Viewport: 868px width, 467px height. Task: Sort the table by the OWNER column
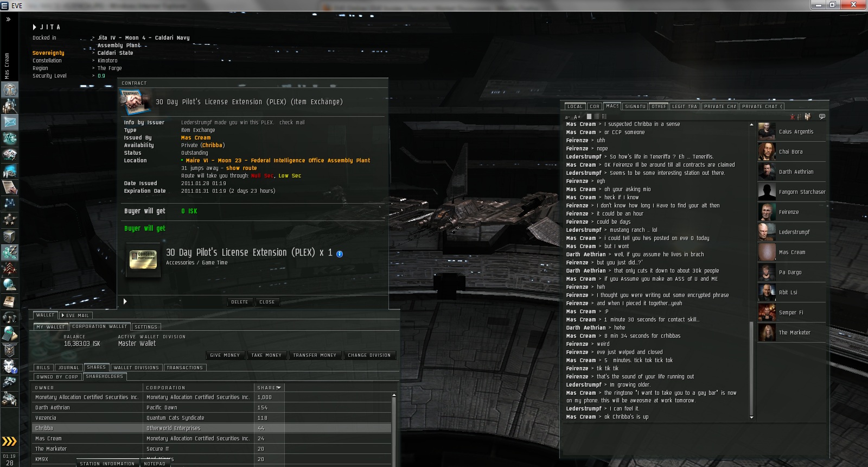[x=88, y=388]
